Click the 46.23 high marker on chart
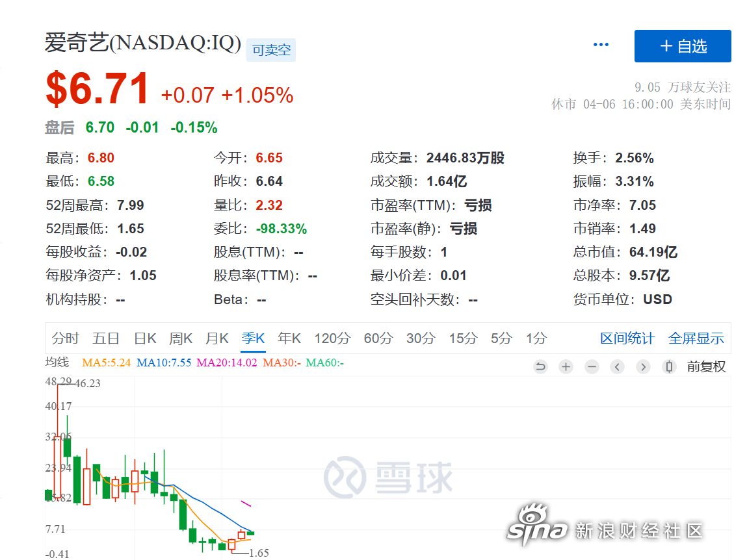The height and width of the screenshot is (560, 734). pyautogui.click(x=88, y=383)
